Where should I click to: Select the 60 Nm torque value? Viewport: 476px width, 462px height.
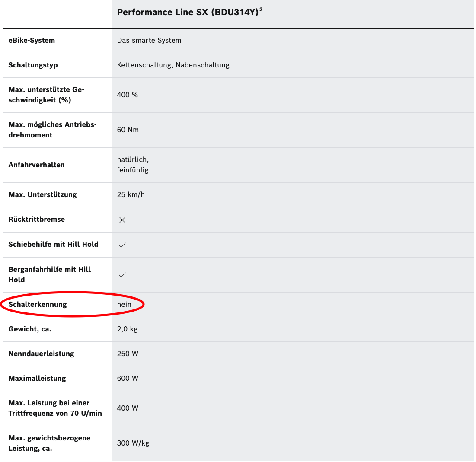pyautogui.click(x=128, y=130)
